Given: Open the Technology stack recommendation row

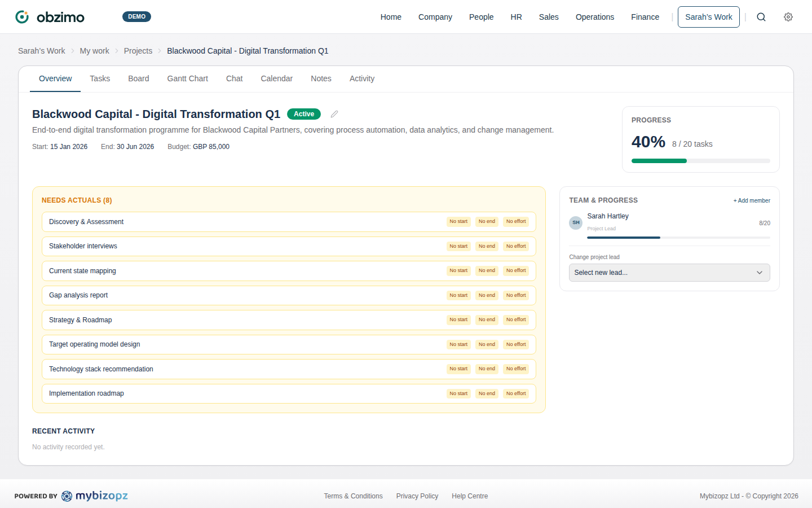Looking at the screenshot, I should click(289, 369).
